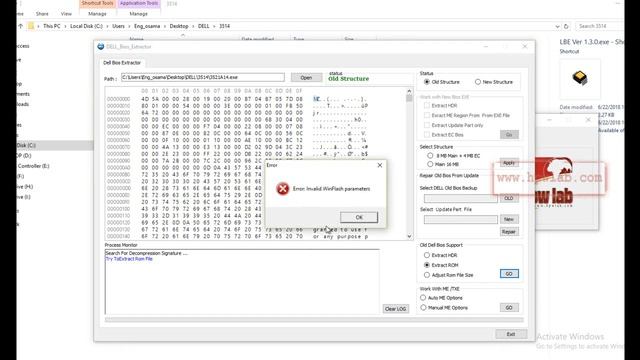Screen dimensions: 640x360
Task: Select Controller (E:) in Explorer navigation pane
Action: pos(33,166)
